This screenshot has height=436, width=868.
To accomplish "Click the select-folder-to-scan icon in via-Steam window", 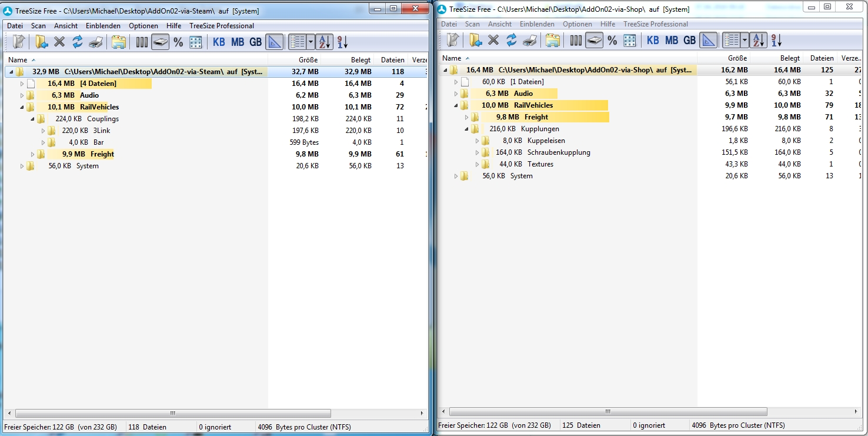I will coord(41,42).
